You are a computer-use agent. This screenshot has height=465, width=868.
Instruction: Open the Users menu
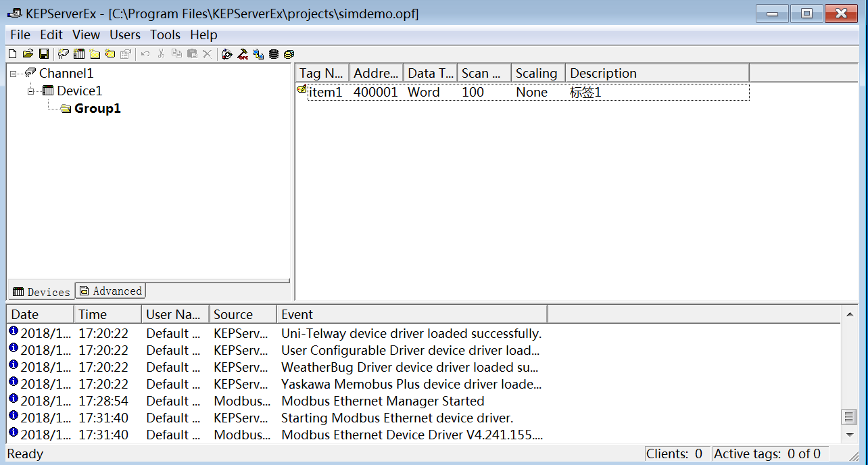125,35
